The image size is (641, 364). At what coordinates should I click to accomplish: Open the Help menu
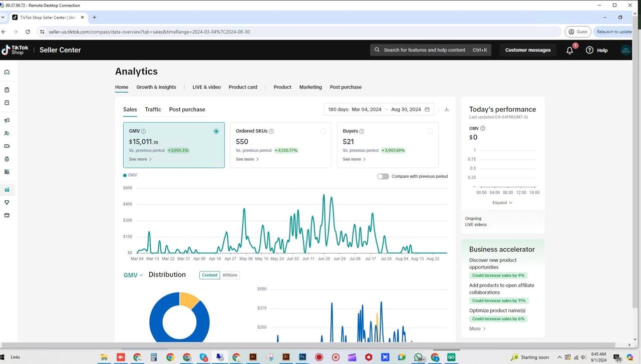pos(597,50)
